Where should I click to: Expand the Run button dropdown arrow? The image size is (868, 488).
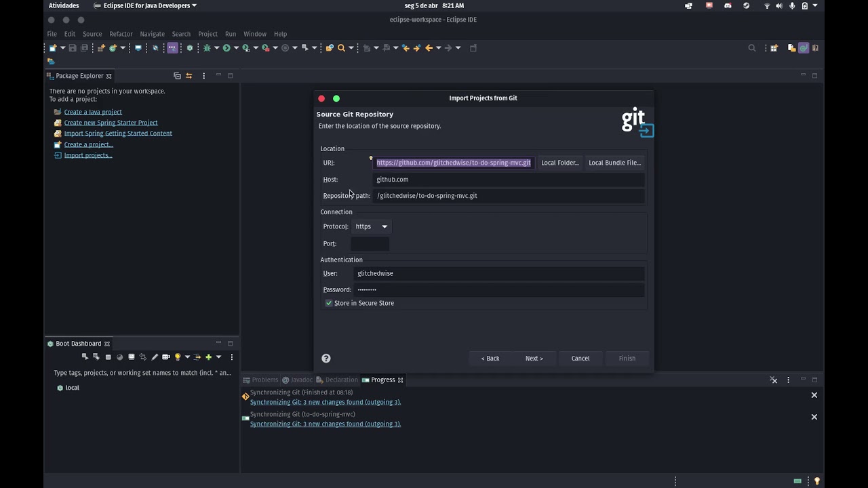coord(236,47)
